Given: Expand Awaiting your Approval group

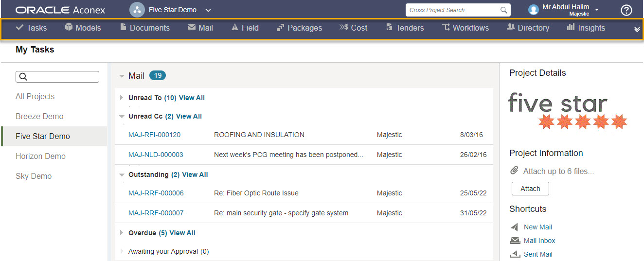Looking at the screenshot, I should click(122, 251).
